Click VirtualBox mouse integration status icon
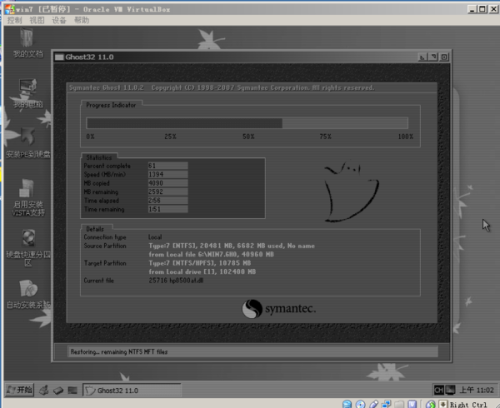This screenshot has height=408, width=500. [x=430, y=404]
